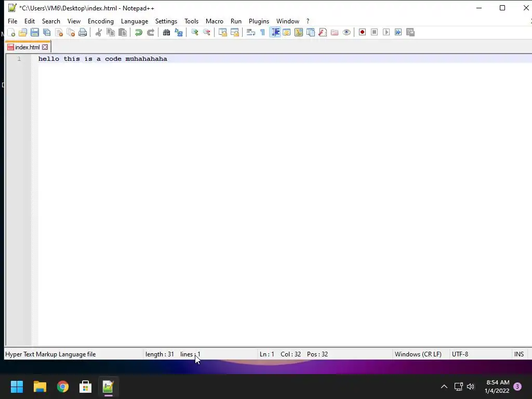Open the Plugins menu
Image resolution: width=532 pixels, height=399 pixels.
pos(259,21)
